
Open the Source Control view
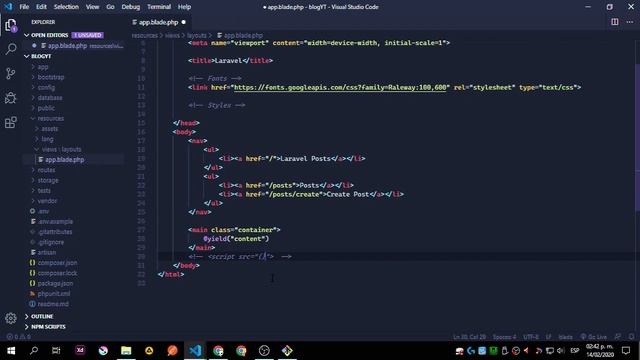pos(11,74)
